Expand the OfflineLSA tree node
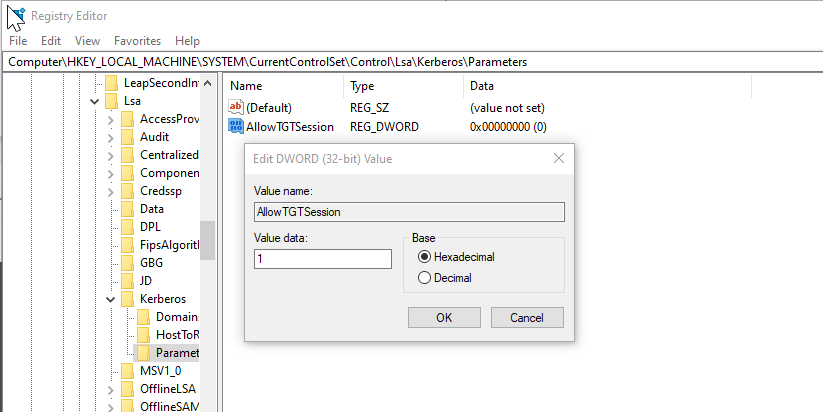Screen dimensions: 823x412 (x=110, y=390)
